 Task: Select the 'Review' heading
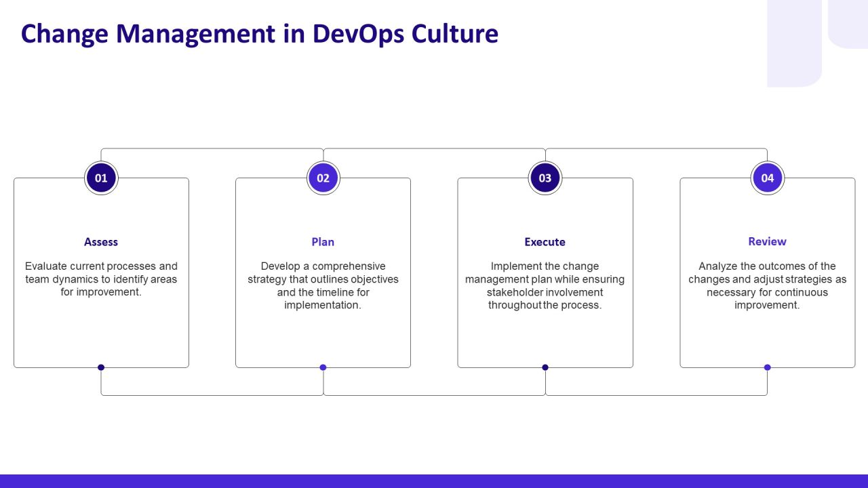tap(767, 241)
